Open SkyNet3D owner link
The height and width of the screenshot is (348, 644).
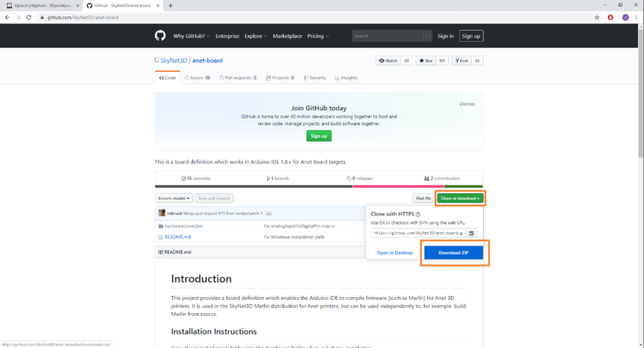pos(174,60)
